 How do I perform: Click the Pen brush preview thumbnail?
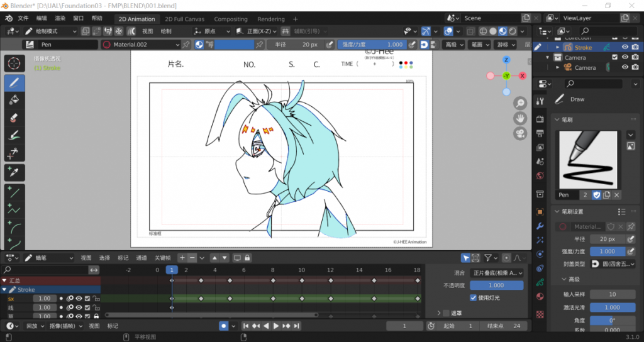[x=588, y=160]
